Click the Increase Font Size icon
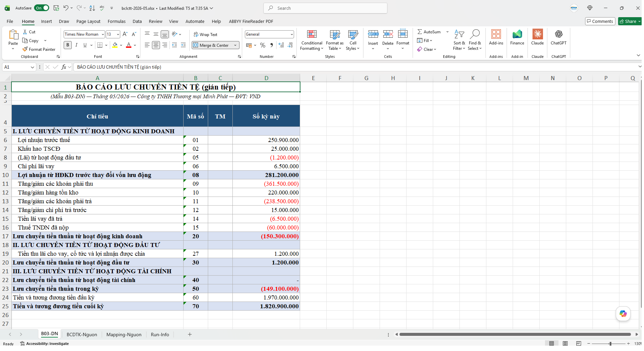Screen dimensions: 644x351 click(125, 34)
